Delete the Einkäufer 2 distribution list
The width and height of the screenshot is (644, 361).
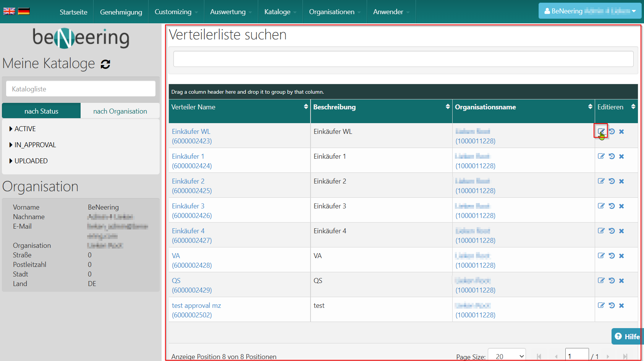(x=621, y=181)
